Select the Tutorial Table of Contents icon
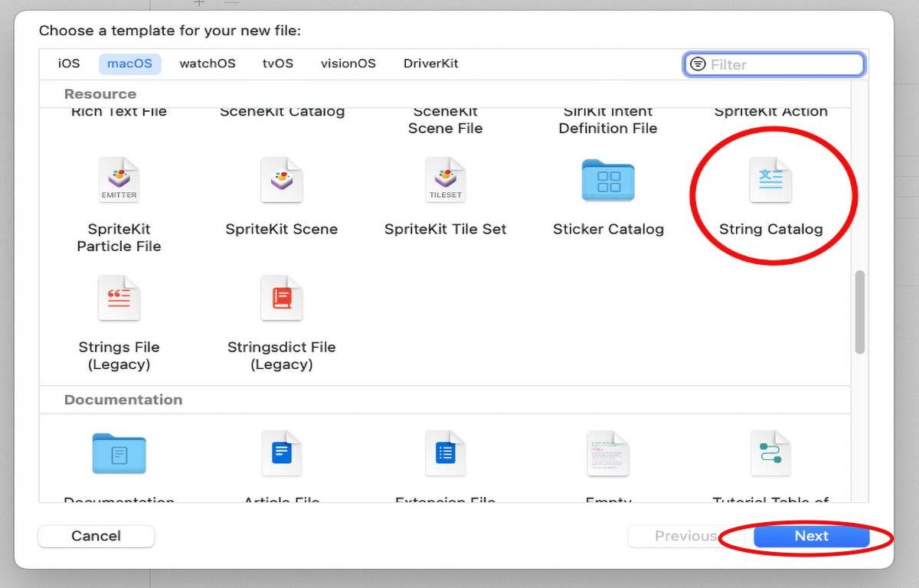The image size is (919, 588). [770, 453]
